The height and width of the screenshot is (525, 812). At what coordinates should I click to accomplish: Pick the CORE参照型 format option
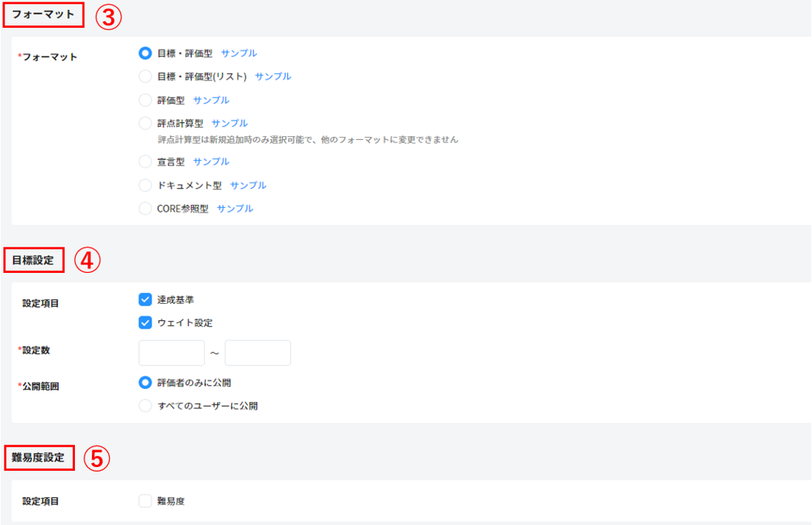click(145, 209)
